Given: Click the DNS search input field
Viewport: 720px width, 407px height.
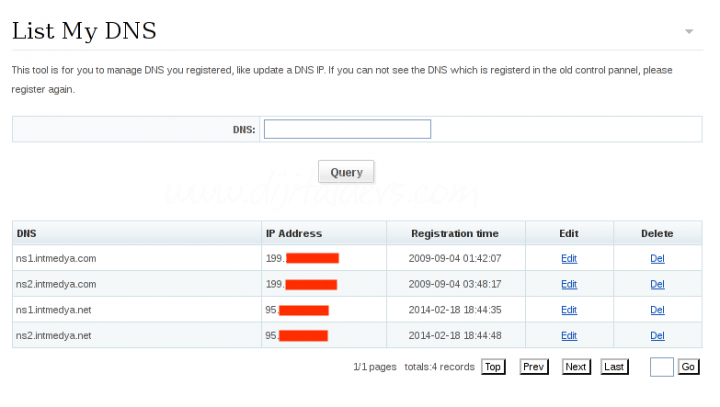Looking at the screenshot, I should click(x=347, y=129).
